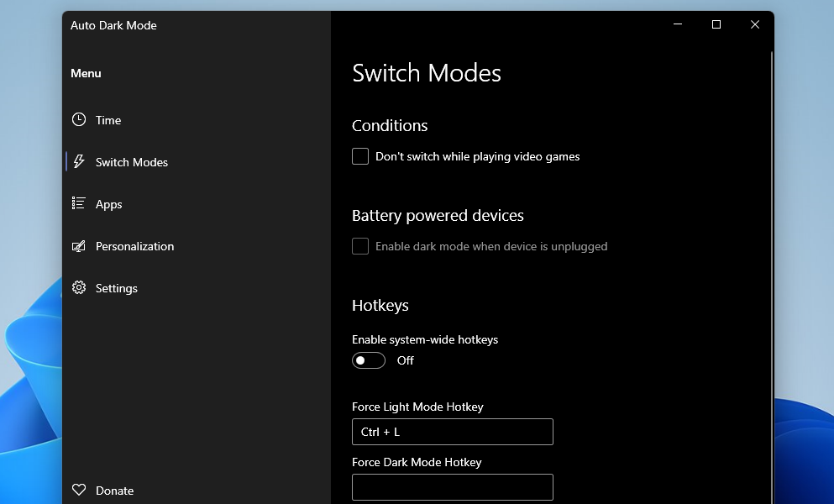Screen dimensions: 834x504
Task: Click the Donate link
Action: tap(115, 490)
